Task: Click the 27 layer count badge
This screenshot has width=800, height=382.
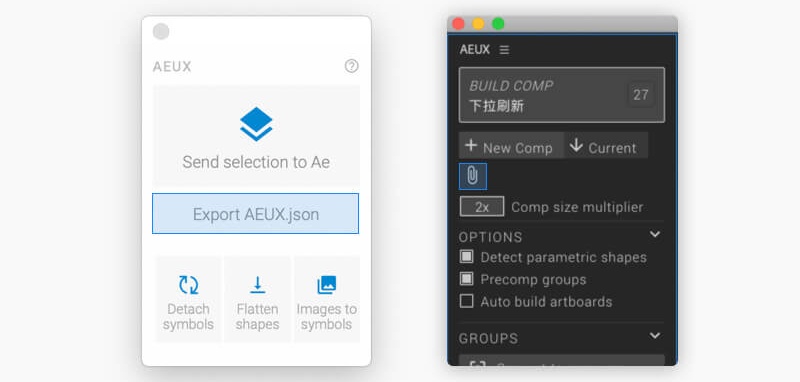Action: pos(640,95)
